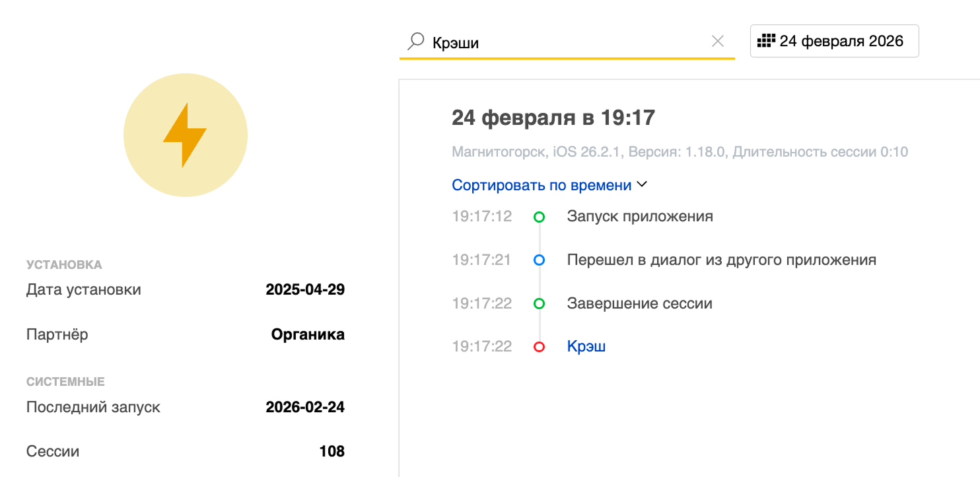Click the Органика partner value
980x477 pixels.
(308, 334)
